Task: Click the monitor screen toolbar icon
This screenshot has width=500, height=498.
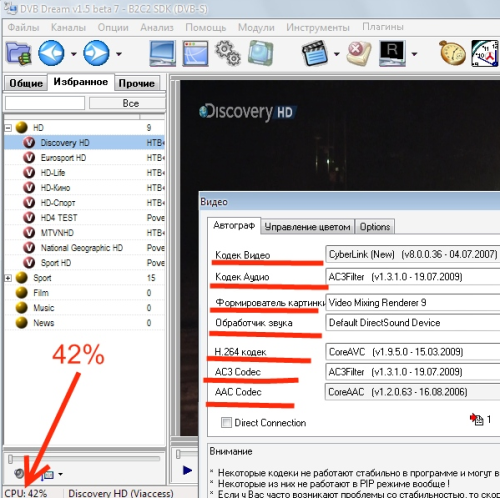Action: coord(162,53)
